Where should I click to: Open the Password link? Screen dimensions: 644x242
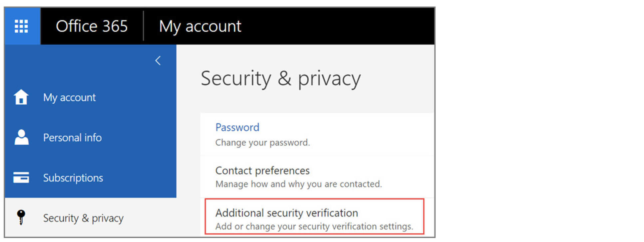[237, 127]
